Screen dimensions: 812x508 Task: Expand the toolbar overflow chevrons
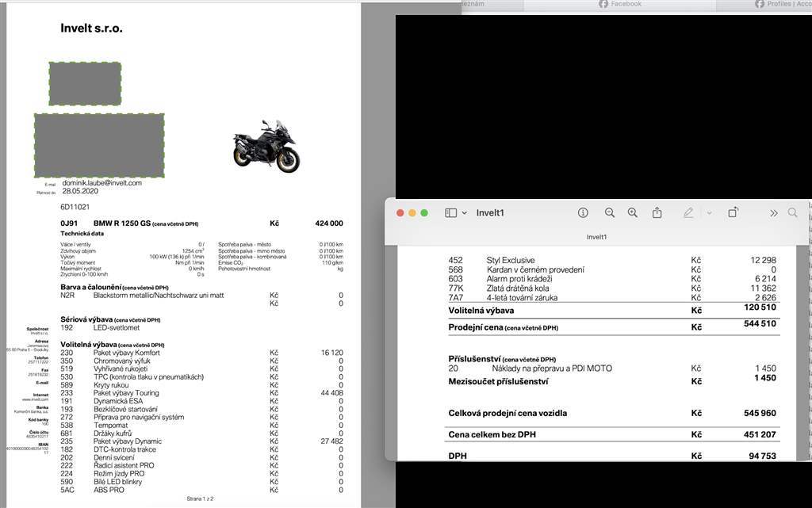(773, 213)
